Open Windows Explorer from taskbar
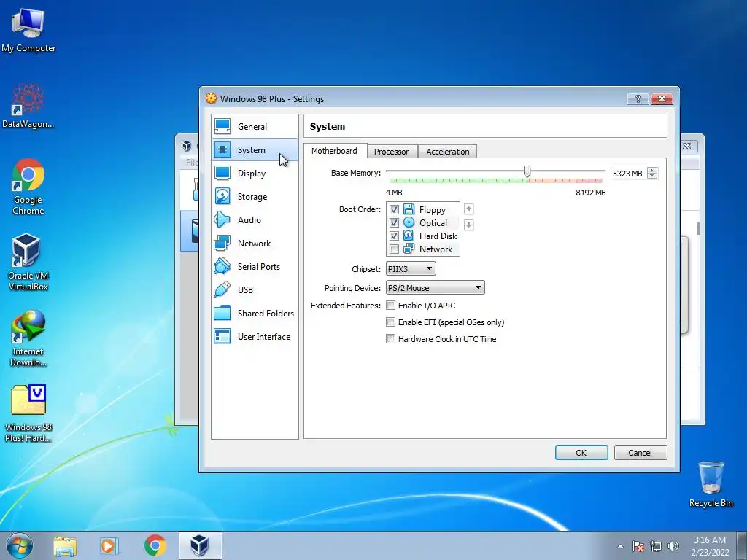Image resolution: width=747 pixels, height=560 pixels. 65,546
